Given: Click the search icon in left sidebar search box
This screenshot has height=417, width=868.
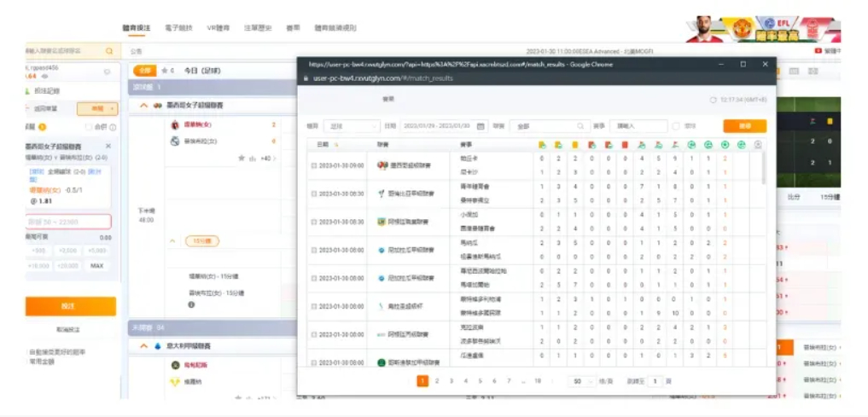Looking at the screenshot, I should 108,51.
